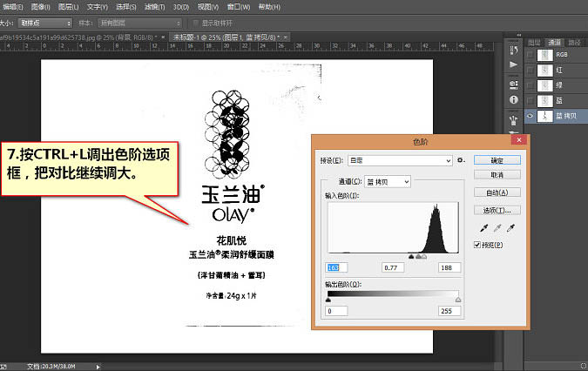Open the 文字(Y) menu
Image resolution: width=588 pixels, height=371 pixels.
point(97,7)
